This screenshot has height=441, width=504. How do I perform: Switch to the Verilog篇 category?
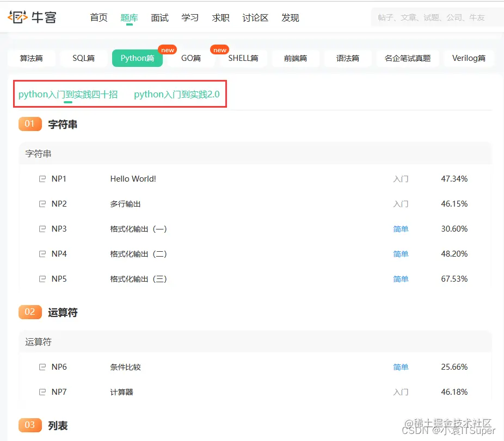click(x=469, y=58)
